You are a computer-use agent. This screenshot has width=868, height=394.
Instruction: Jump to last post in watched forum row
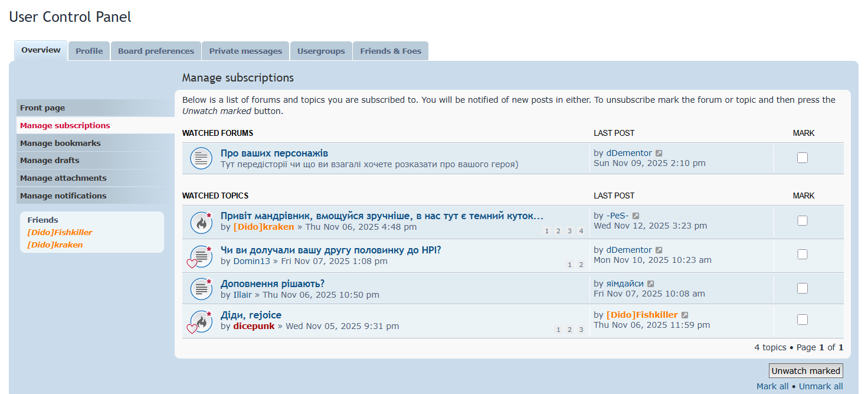click(659, 154)
